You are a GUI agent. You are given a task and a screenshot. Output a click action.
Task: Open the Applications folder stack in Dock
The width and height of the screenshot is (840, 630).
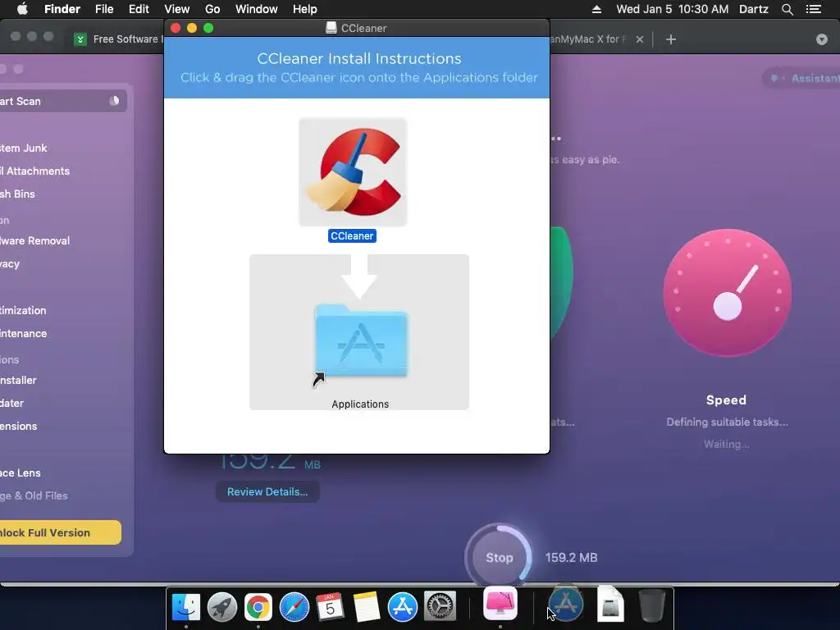coord(566,605)
